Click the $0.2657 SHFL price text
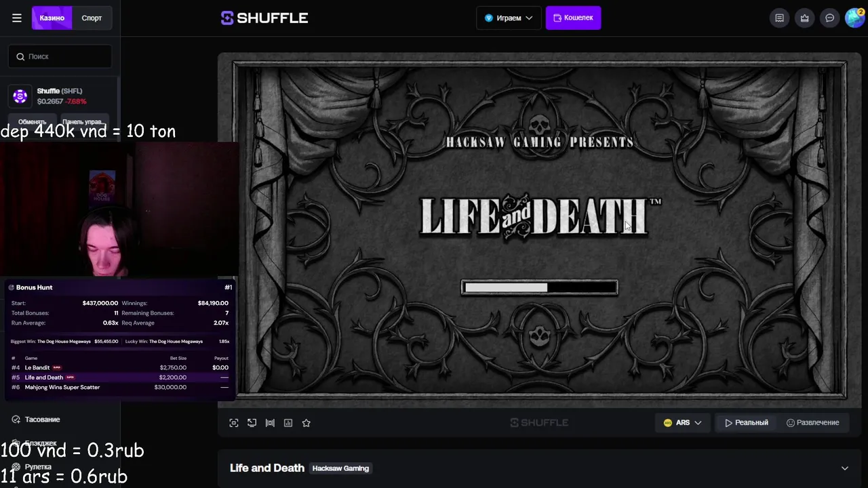Image resolution: width=868 pixels, height=488 pixels. (x=50, y=102)
